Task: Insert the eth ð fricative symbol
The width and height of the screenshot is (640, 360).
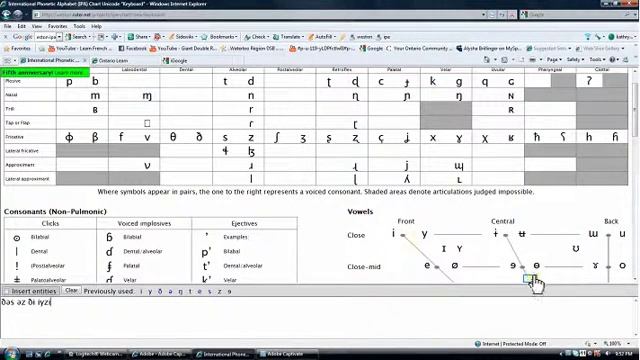Action: 199,137
